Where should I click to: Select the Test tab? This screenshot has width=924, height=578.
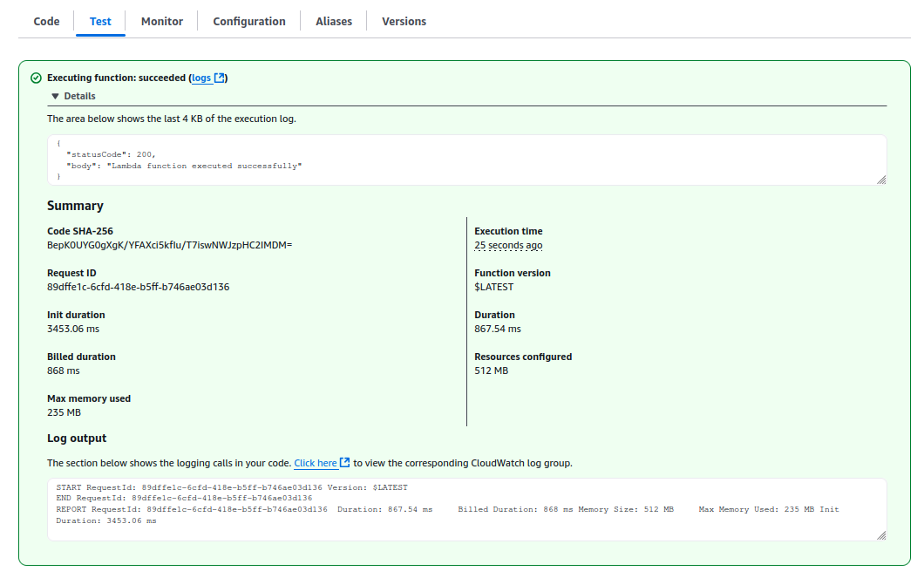click(100, 21)
